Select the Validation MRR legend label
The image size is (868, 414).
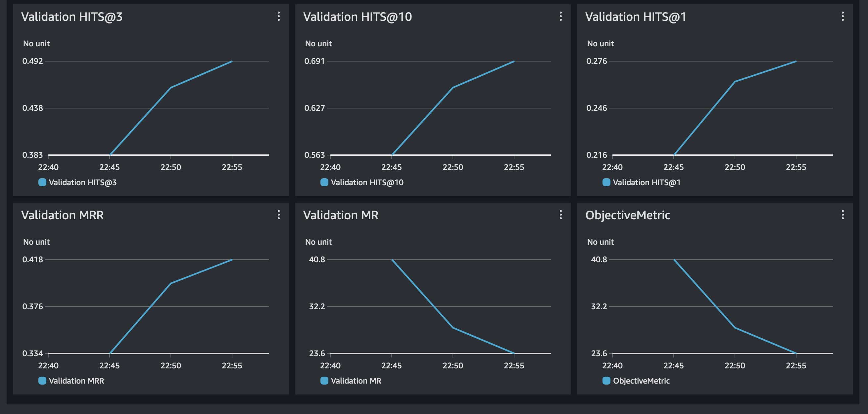[76, 381]
